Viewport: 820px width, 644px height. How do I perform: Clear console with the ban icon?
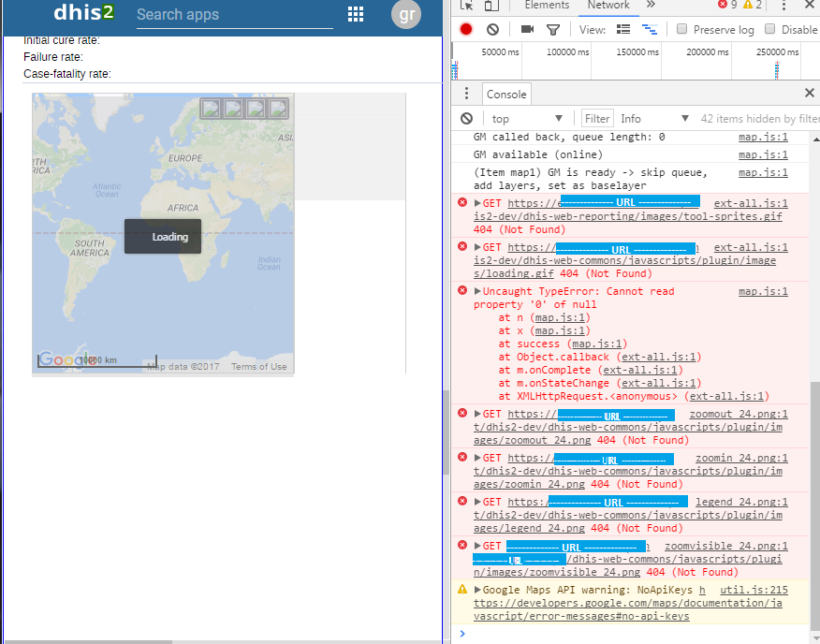pos(466,119)
